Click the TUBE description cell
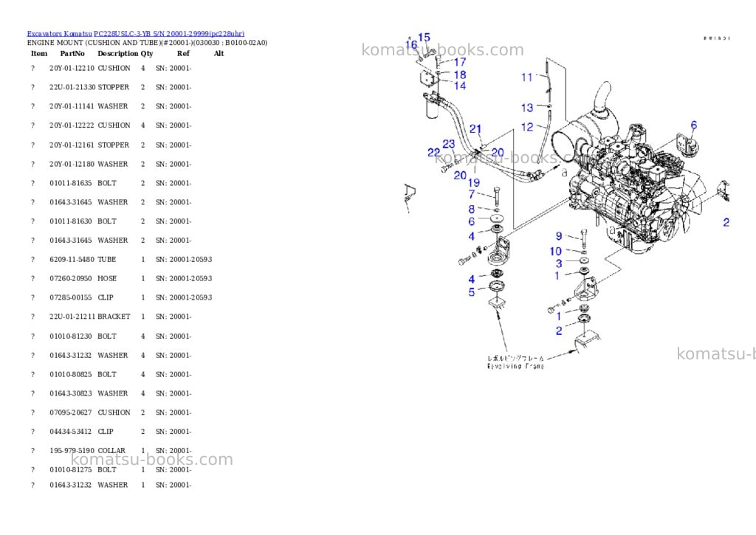This screenshot has height=535, width=756. pyautogui.click(x=107, y=259)
